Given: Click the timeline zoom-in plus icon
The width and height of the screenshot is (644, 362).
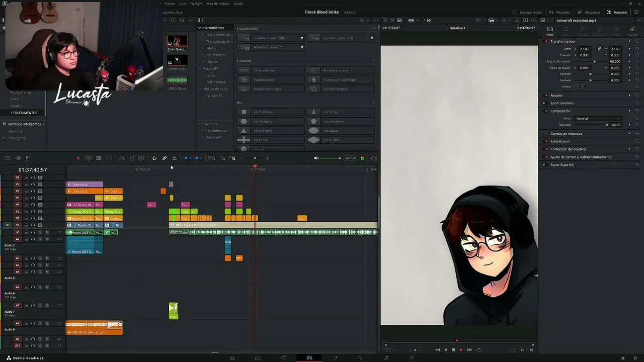Looking at the screenshot, I should click(x=267, y=158).
